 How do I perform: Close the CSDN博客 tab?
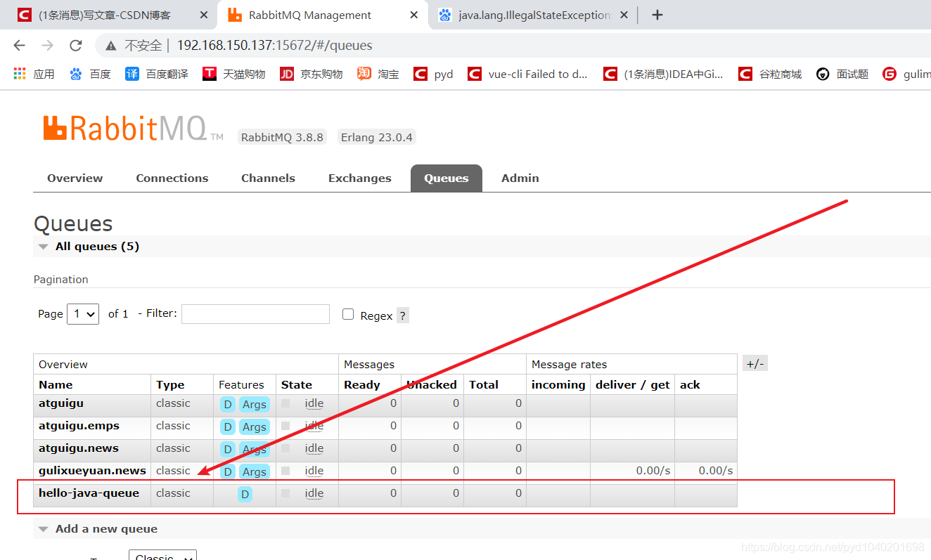(x=204, y=15)
